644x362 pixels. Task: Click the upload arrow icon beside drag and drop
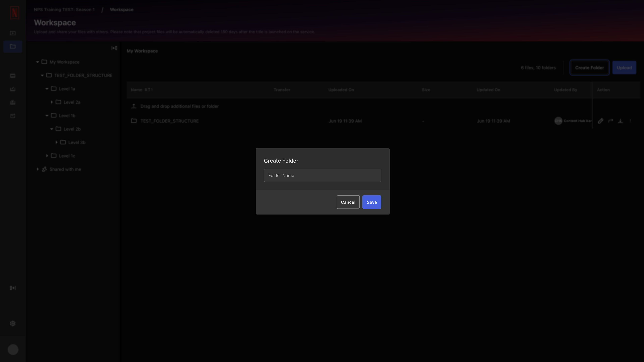coord(134,106)
